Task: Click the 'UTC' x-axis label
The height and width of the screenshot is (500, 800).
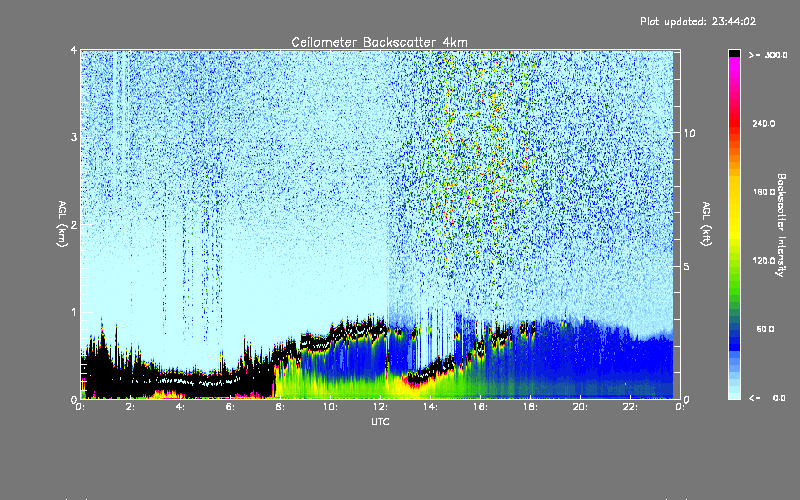Action: point(380,422)
